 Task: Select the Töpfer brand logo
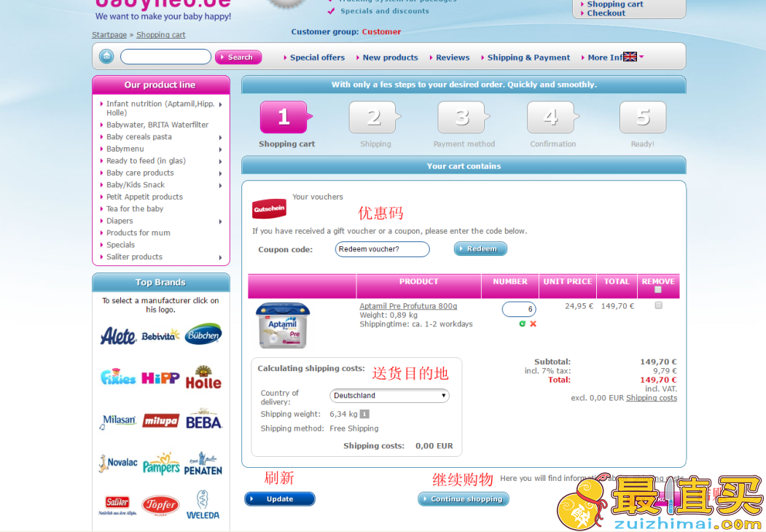tap(161, 505)
